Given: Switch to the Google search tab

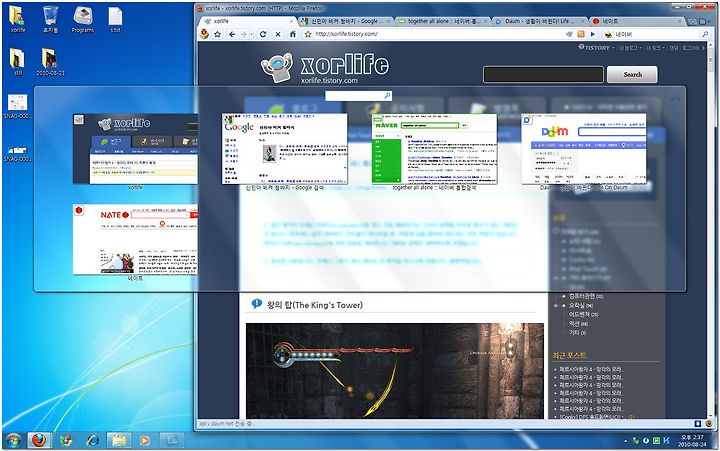Looking at the screenshot, I should [345, 21].
